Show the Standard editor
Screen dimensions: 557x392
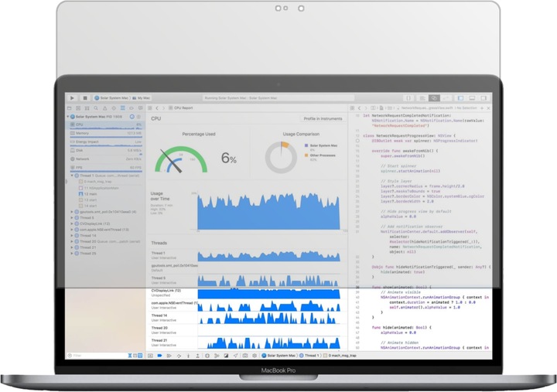click(x=422, y=98)
